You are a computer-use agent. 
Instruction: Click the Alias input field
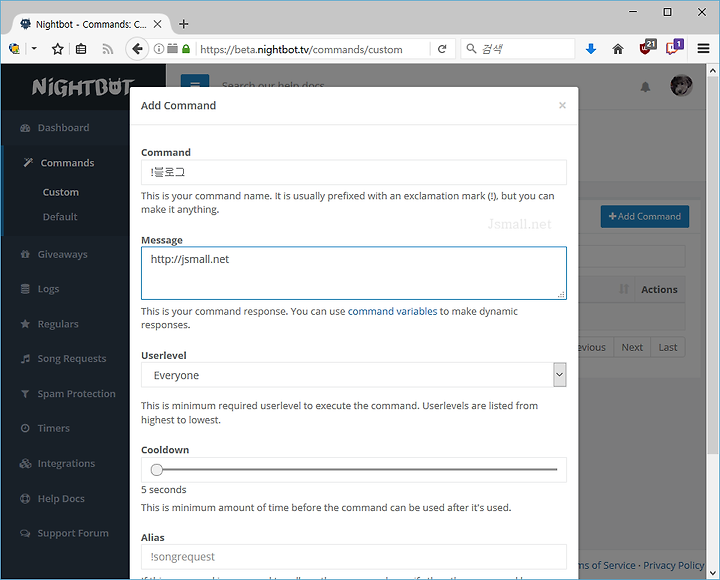click(354, 557)
